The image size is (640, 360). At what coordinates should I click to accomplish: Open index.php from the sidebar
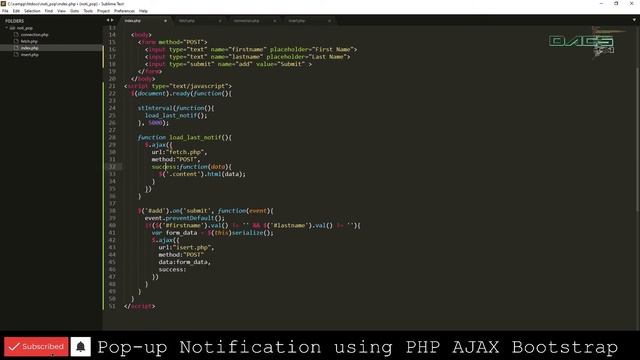click(29, 48)
